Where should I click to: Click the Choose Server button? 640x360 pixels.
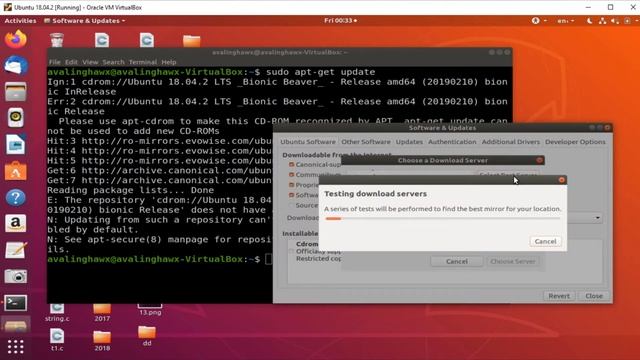point(513,261)
